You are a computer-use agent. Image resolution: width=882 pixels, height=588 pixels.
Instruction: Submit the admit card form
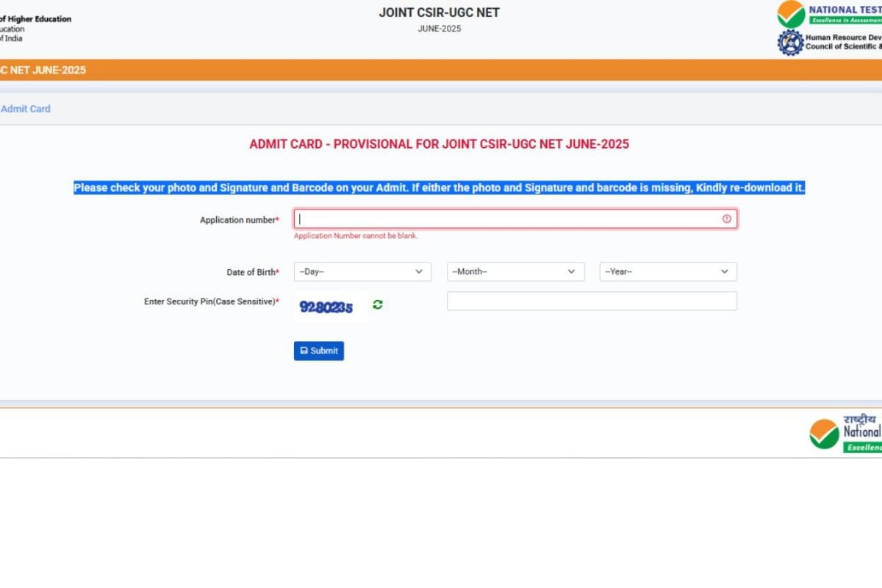pos(319,351)
